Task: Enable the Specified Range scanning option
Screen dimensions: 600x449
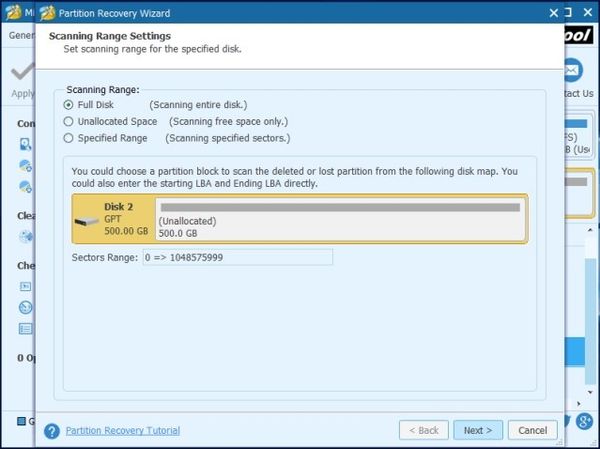Action: pos(68,138)
